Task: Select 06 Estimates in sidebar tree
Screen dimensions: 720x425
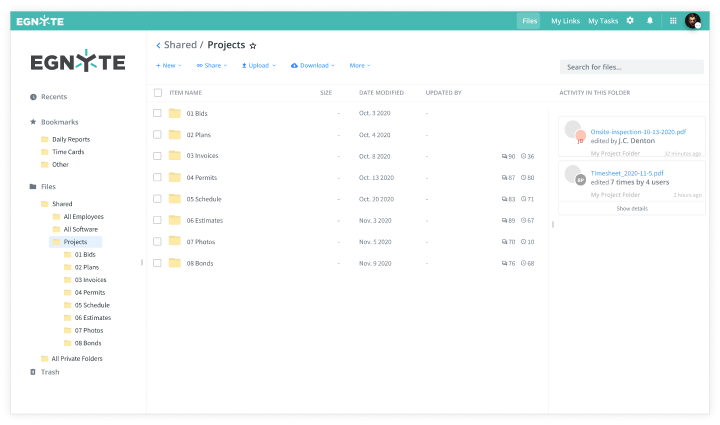Action: click(92, 318)
